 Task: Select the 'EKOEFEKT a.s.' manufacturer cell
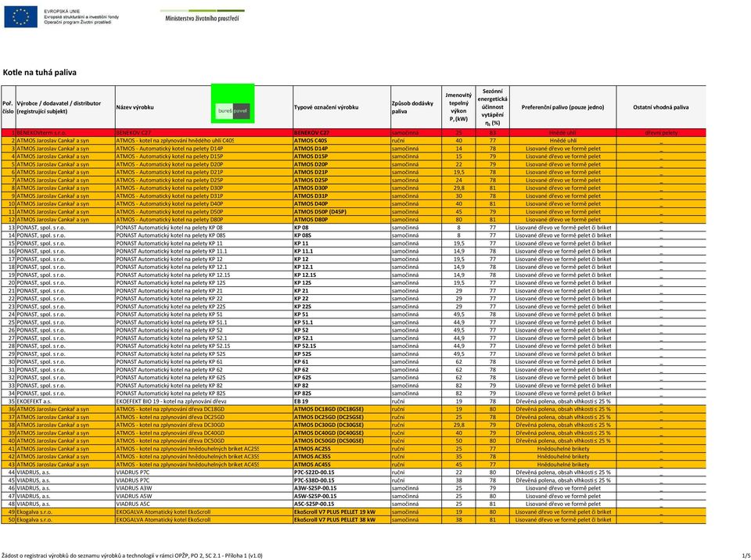[65, 401]
